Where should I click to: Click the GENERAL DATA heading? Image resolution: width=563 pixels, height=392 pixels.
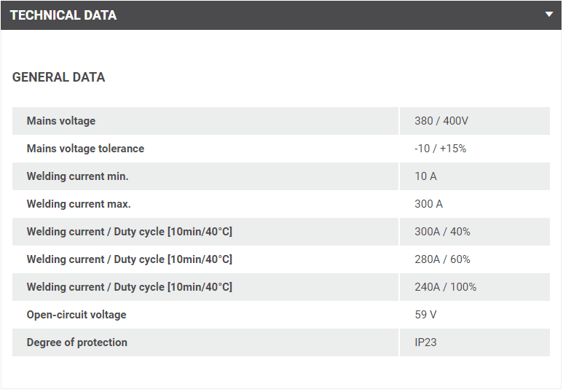coord(59,77)
